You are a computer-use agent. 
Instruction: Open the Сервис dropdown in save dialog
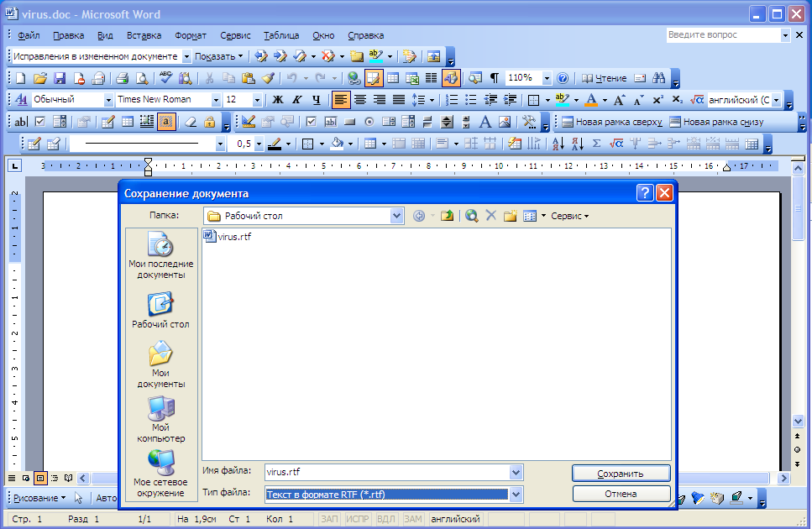(x=569, y=216)
